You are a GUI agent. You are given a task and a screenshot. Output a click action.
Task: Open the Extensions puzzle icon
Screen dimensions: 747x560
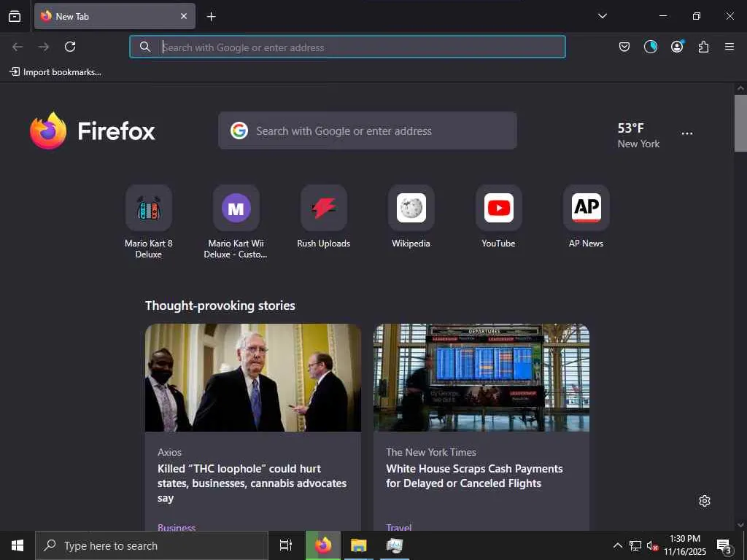click(x=703, y=47)
